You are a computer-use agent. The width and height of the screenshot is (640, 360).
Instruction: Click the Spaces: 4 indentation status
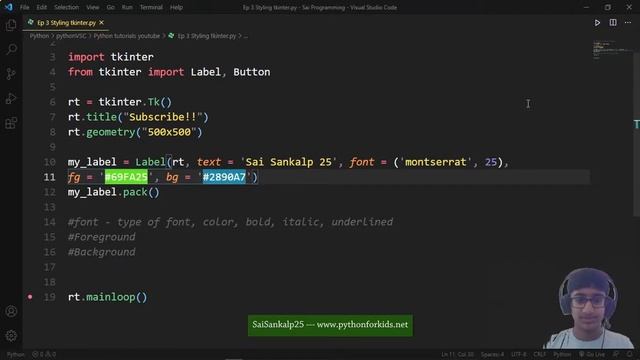click(492, 354)
